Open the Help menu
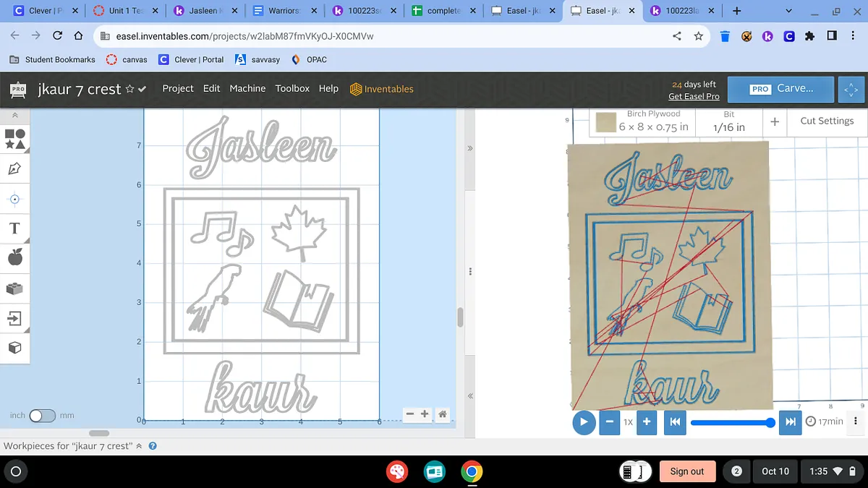The width and height of the screenshot is (868, 488). point(328,88)
